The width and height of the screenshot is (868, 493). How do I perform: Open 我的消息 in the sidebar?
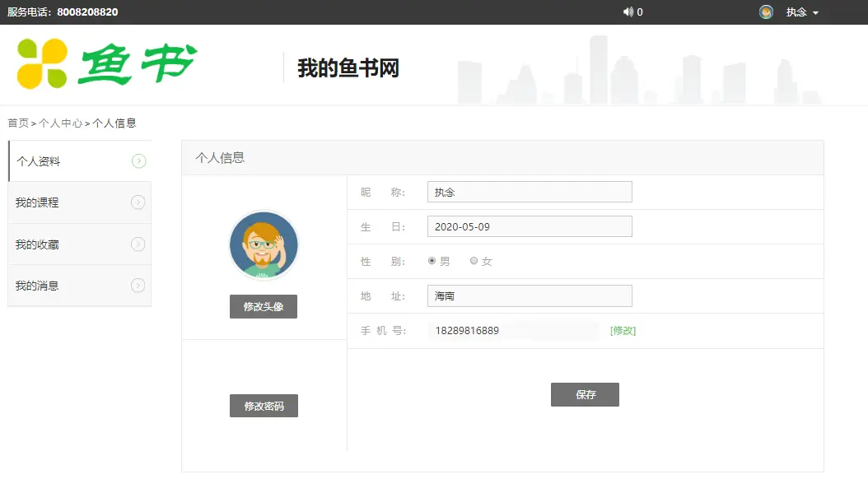click(x=80, y=286)
